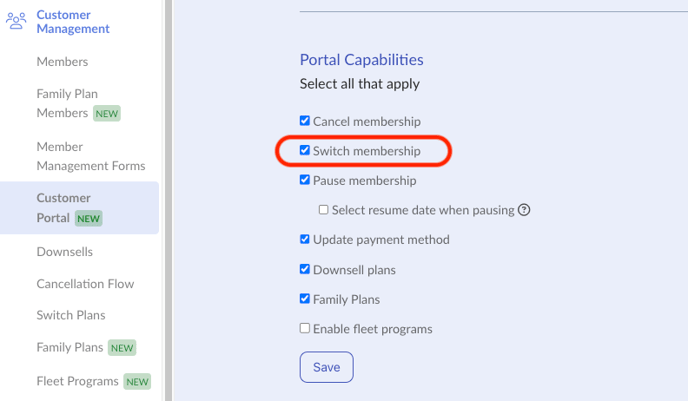Check the Enable fleet programs checkbox
The height and width of the screenshot is (401, 688).
(x=305, y=328)
